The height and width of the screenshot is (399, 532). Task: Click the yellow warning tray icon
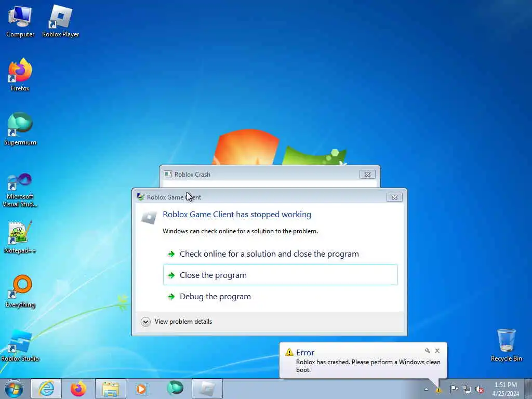(x=438, y=390)
